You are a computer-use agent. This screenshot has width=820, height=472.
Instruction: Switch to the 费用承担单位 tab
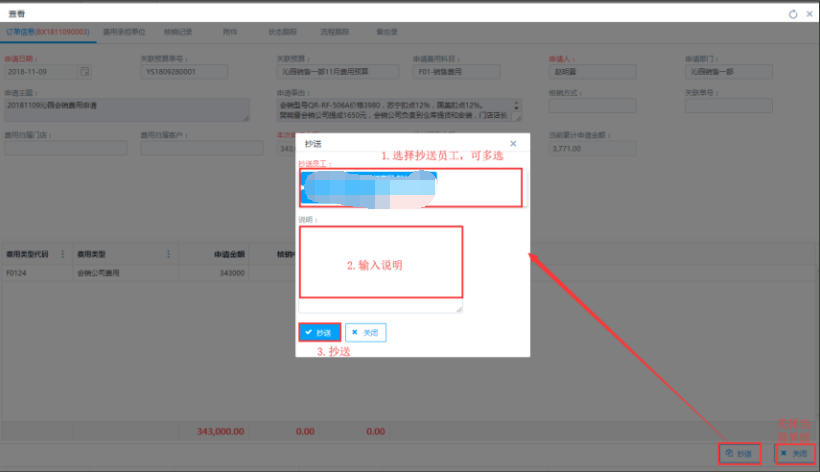click(x=126, y=32)
